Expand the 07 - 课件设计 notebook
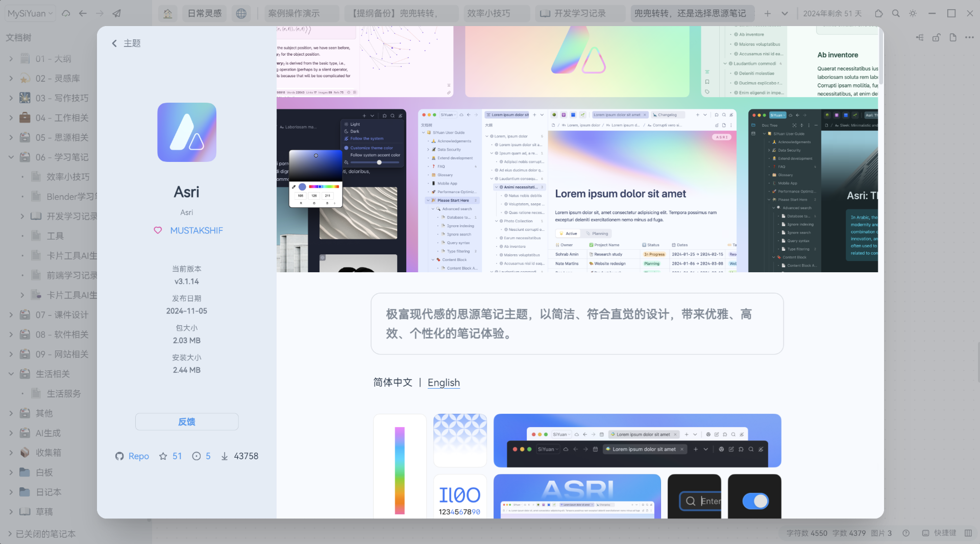Viewport: 980px width, 544px height. pos(11,315)
